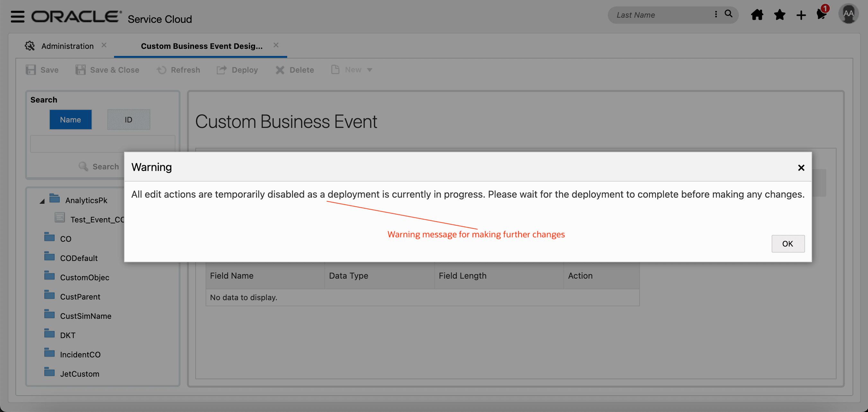Open search options three-dot menu
Screen dimensions: 868x412
click(716, 14)
